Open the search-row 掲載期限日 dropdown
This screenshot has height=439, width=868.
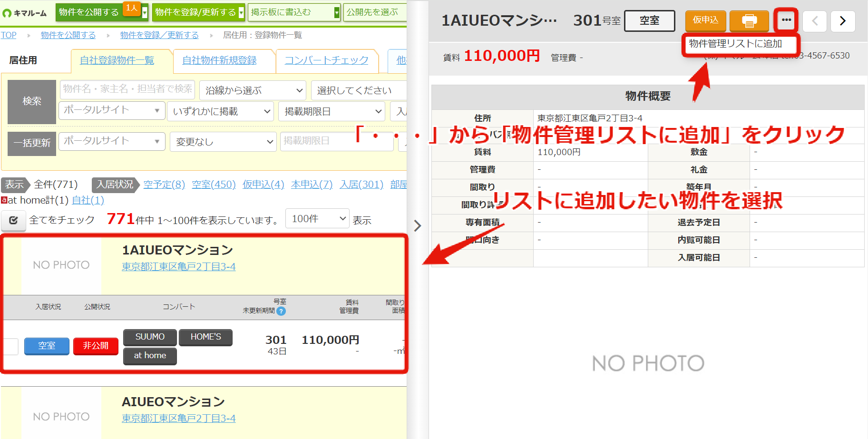coord(332,111)
